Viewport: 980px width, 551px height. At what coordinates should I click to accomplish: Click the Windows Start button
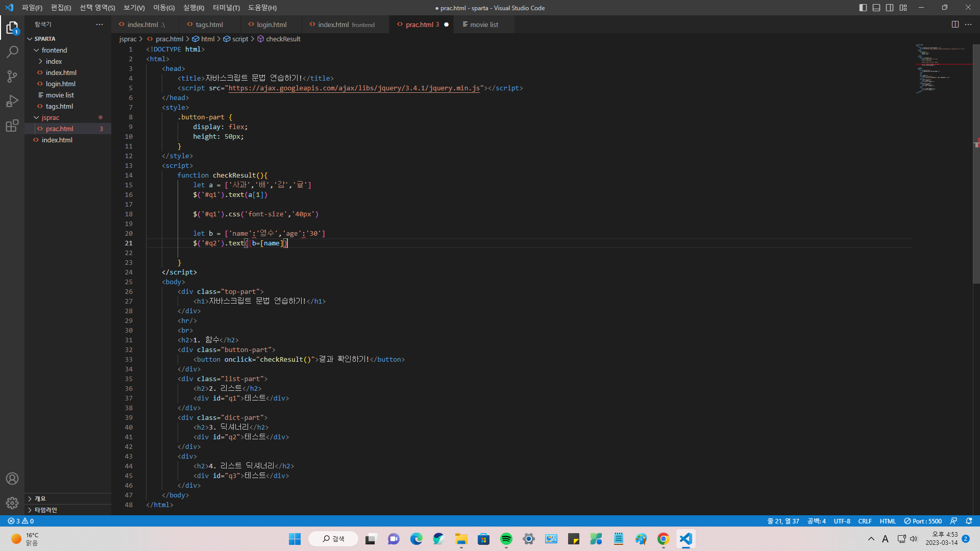pos(295,539)
